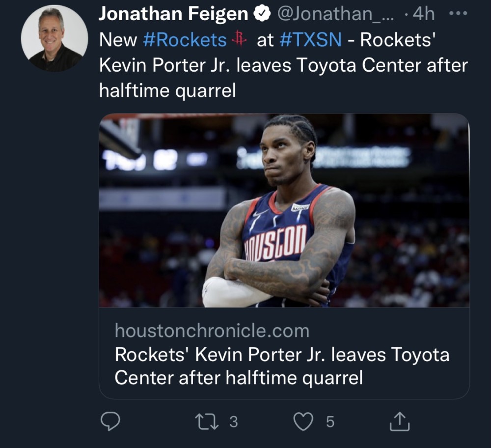This screenshot has height=448, width=491.
Task: Open the article headline in the preview card
Action: tap(282, 366)
